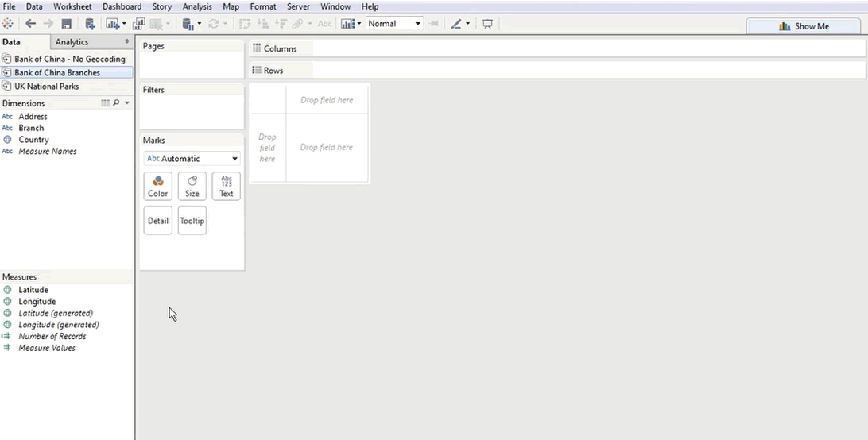868x440 pixels.
Task: Click the Tableau start page logo icon
Action: pyautogui.click(x=8, y=24)
